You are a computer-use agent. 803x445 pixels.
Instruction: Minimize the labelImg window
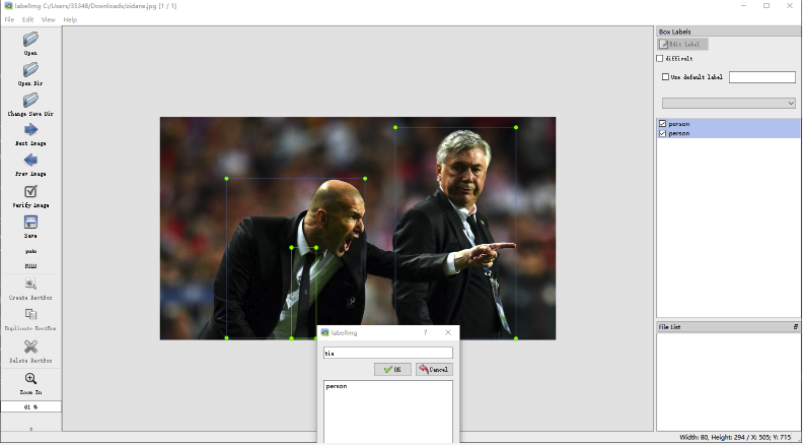tap(743, 6)
